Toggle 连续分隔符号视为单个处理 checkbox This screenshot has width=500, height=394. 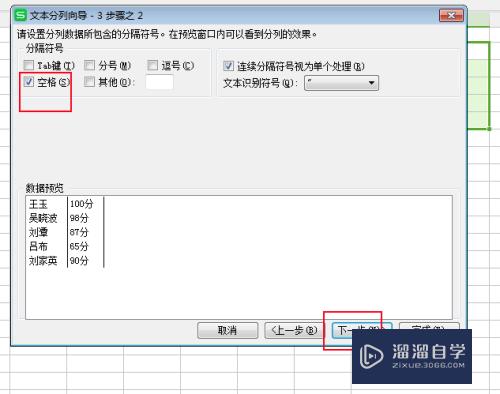point(228,66)
